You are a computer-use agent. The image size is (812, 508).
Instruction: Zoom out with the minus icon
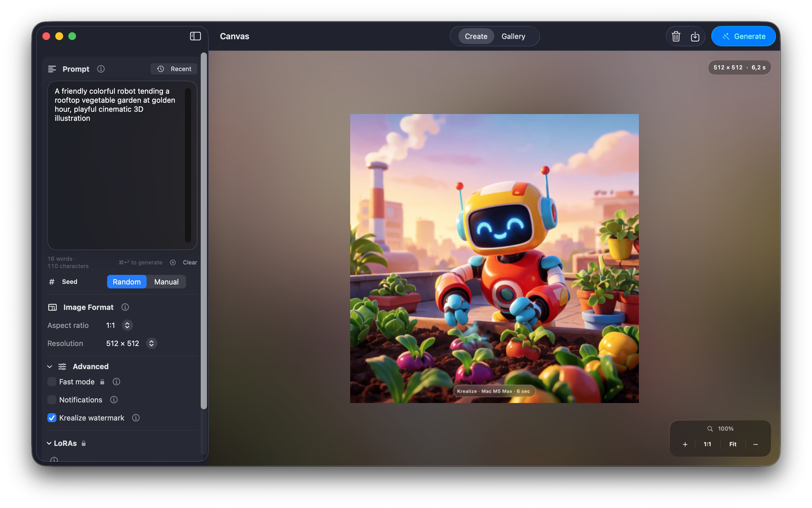[756, 444]
